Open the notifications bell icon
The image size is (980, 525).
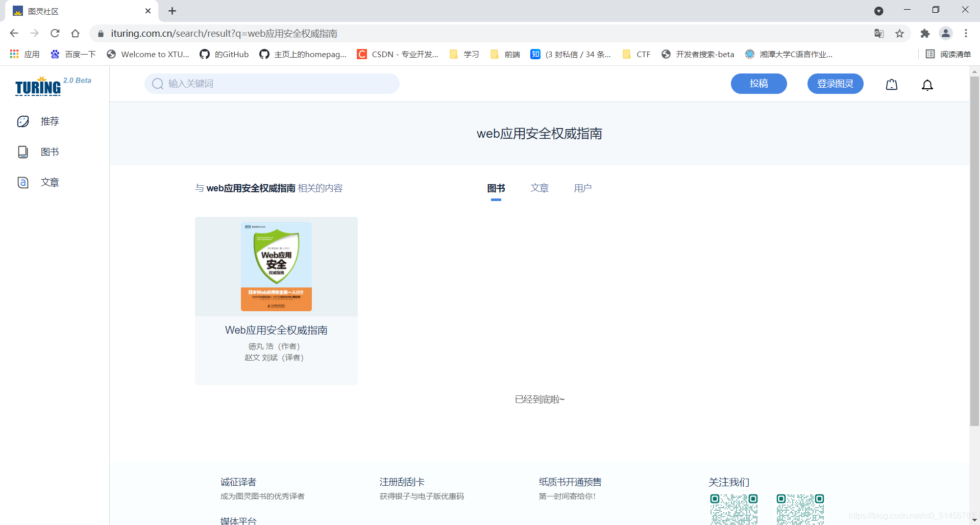click(927, 85)
